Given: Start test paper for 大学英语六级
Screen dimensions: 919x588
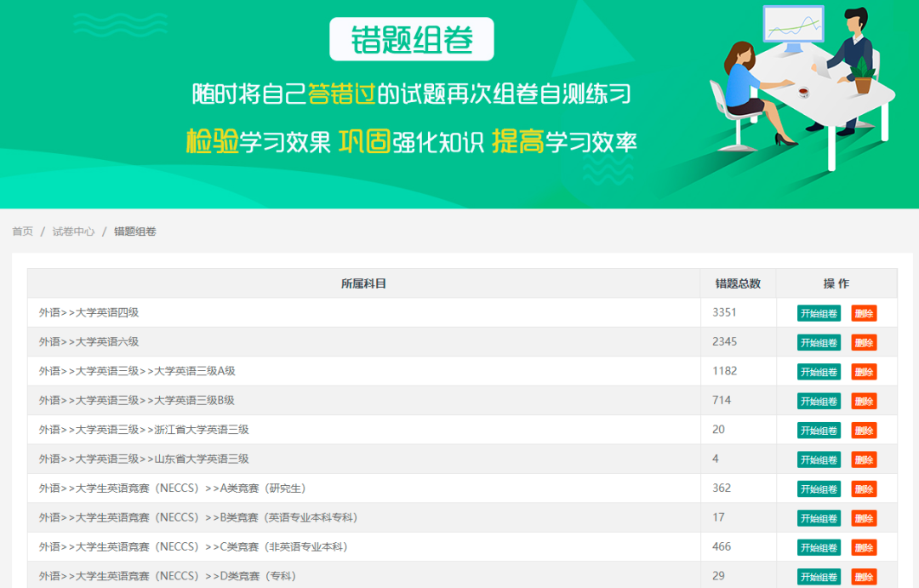Looking at the screenshot, I should pos(819,342).
